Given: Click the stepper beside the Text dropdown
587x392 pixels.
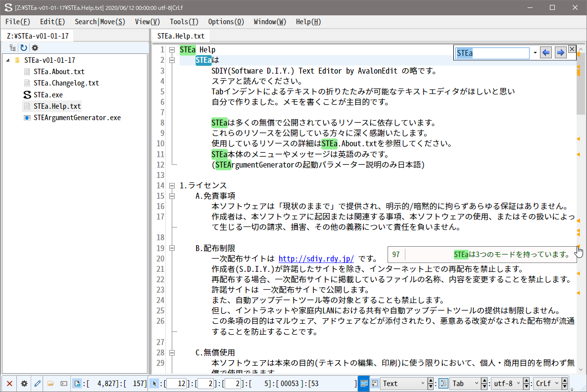Looking at the screenshot, I should pos(431,384).
